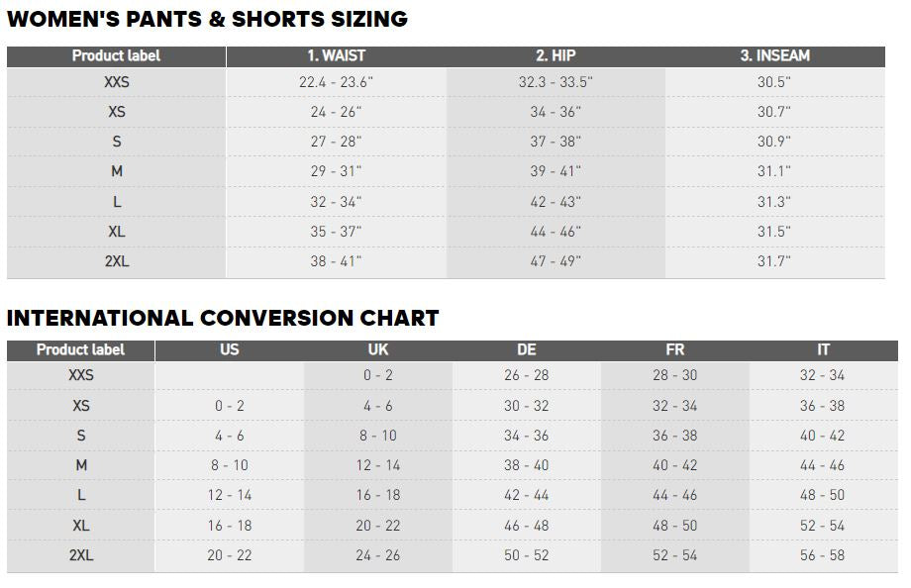Viewport: 911px width, 588px height.
Task: Select the DE size 26 - 28 cell
Action: (527, 375)
